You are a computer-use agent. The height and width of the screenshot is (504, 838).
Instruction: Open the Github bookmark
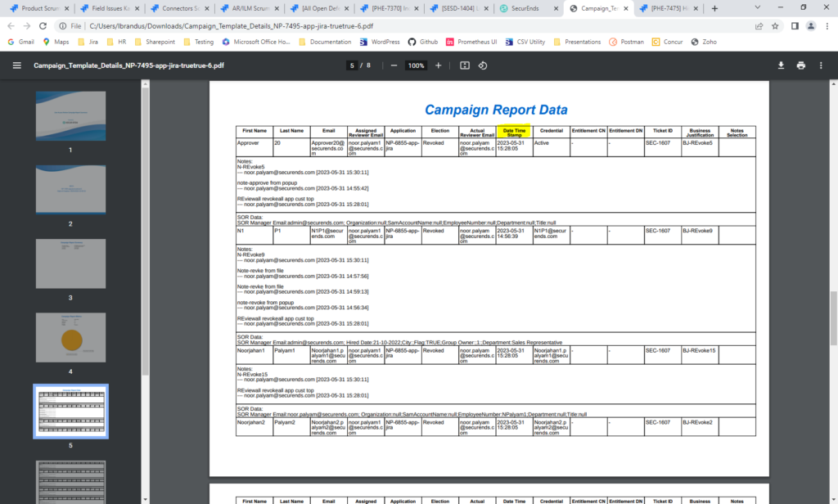point(423,42)
